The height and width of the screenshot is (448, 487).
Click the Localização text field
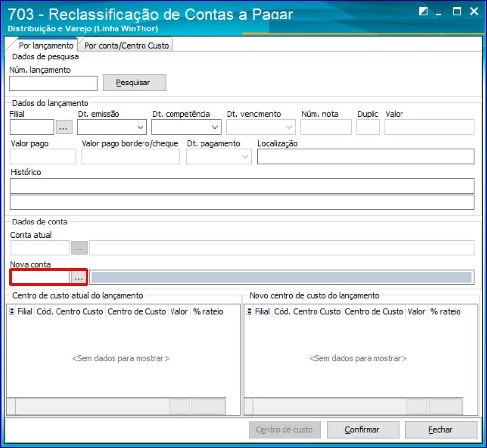366,157
